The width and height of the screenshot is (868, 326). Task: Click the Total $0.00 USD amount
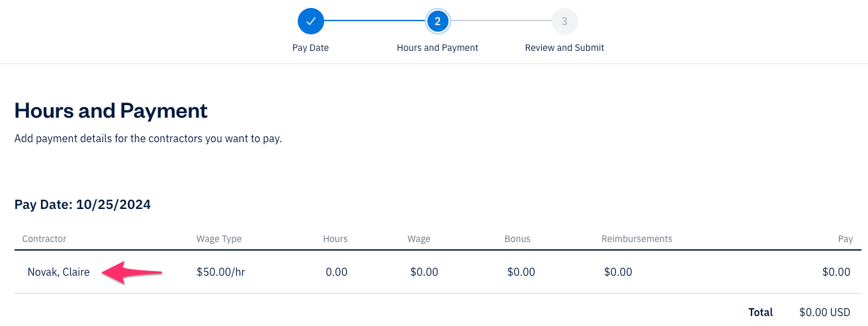pyautogui.click(x=824, y=312)
